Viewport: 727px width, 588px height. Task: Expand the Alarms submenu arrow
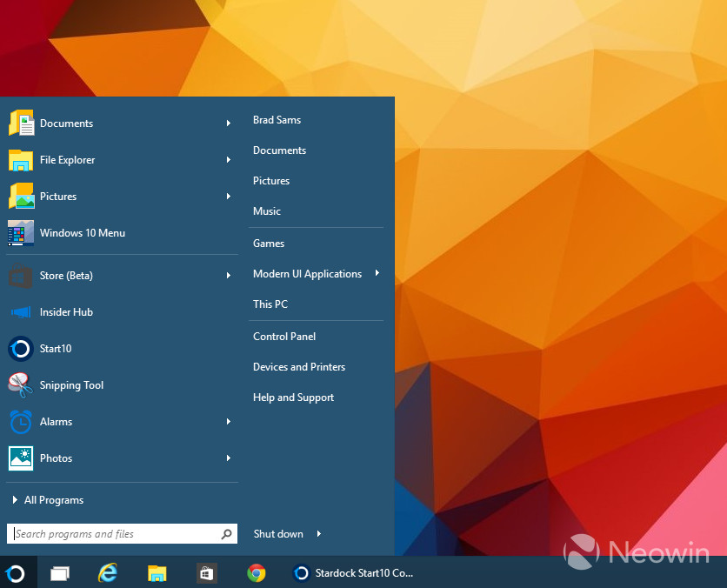tap(229, 422)
